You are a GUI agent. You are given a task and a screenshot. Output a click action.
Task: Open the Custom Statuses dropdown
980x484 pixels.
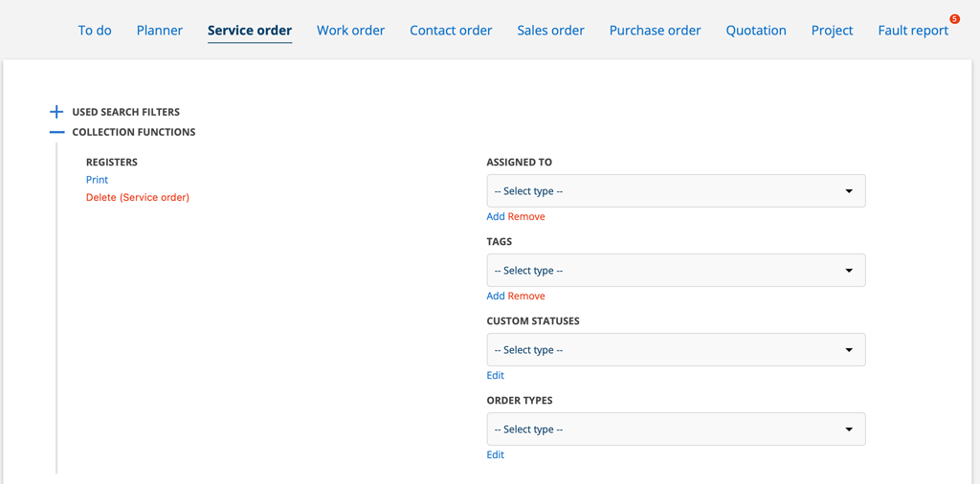[676, 350]
